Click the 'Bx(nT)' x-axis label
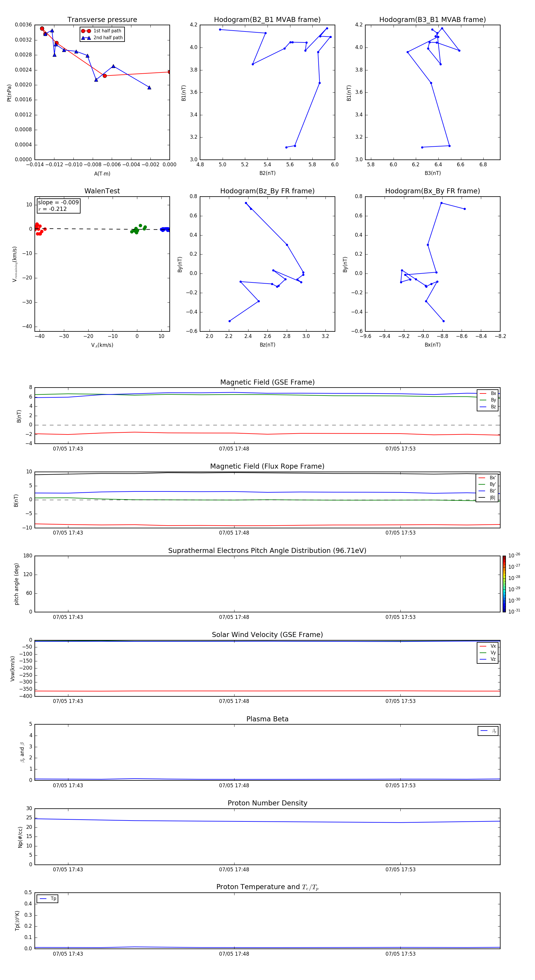The image size is (535, 980). (432, 345)
